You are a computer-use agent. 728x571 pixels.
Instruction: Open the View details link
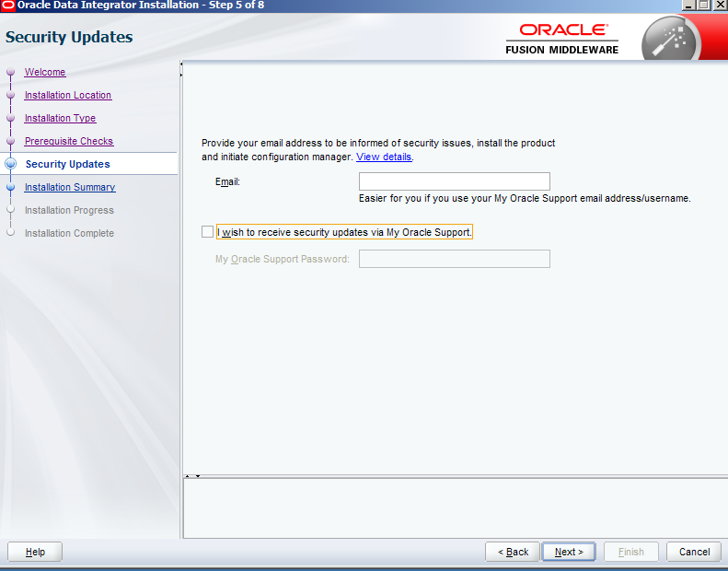[384, 157]
